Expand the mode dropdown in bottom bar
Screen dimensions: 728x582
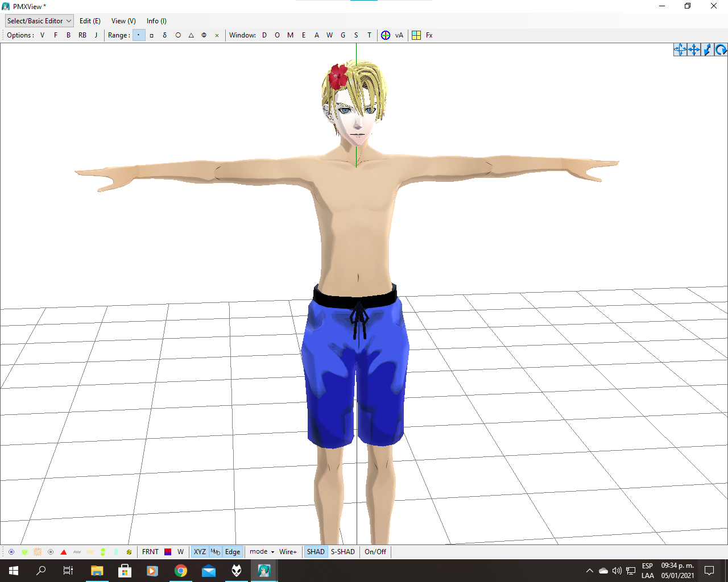[x=262, y=552]
